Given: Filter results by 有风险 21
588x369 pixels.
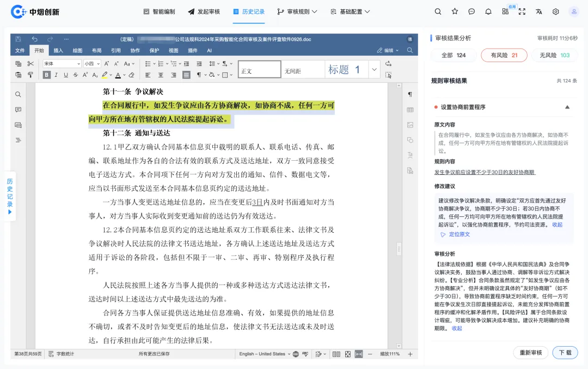Looking at the screenshot, I should pos(504,55).
